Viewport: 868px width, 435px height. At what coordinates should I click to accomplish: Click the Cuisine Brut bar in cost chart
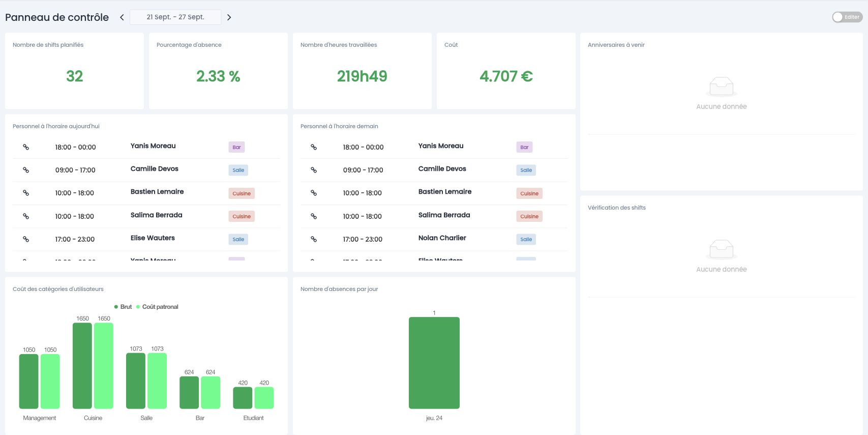click(82, 366)
